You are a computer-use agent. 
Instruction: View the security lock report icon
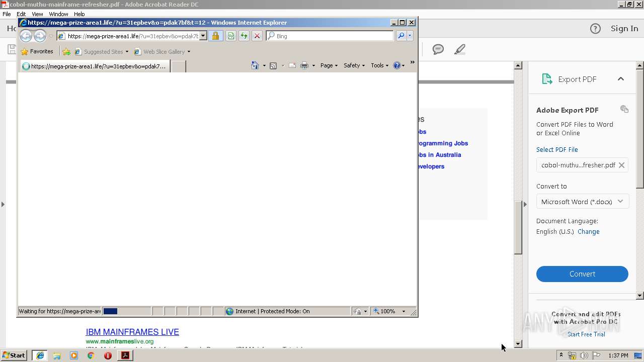click(x=215, y=36)
